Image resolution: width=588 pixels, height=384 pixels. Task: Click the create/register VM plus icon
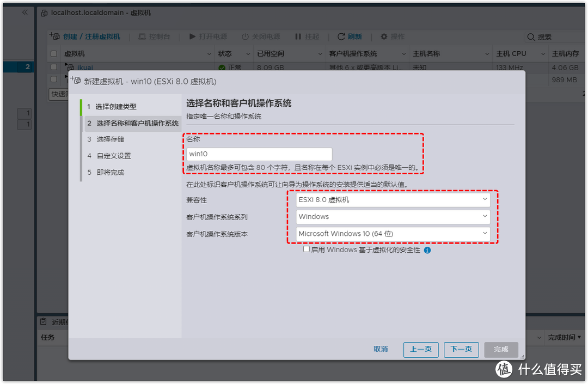[x=55, y=36]
